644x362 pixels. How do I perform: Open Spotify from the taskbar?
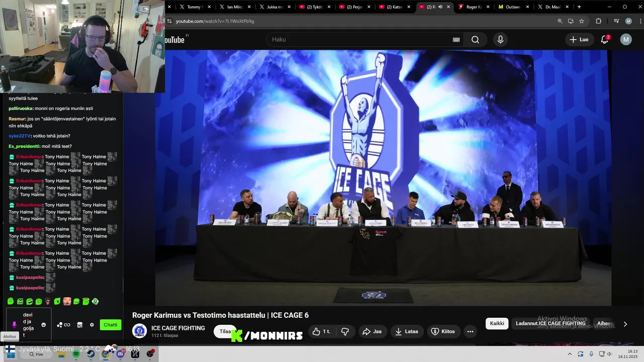(76, 354)
